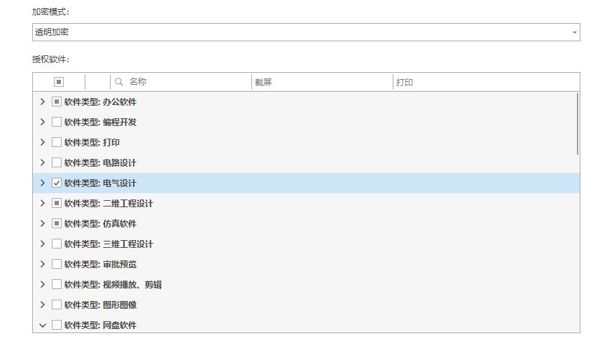The image size is (607, 364).
Task: Expand the 仿真软件 software type row
Action: [x=43, y=223]
